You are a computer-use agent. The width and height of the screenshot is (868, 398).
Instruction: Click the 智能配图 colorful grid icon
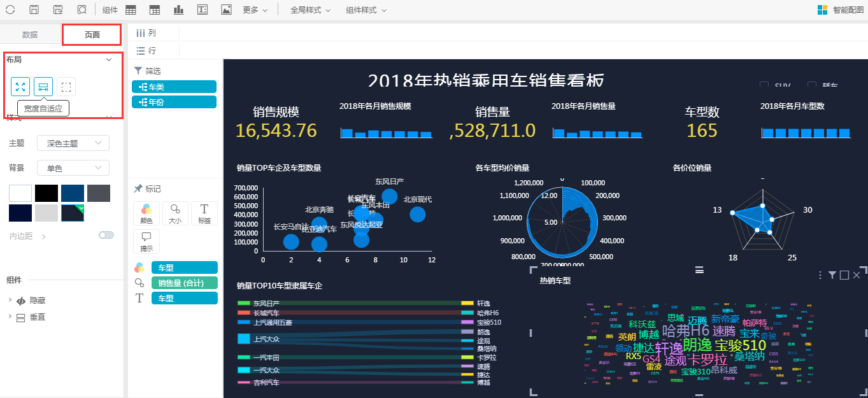click(822, 10)
